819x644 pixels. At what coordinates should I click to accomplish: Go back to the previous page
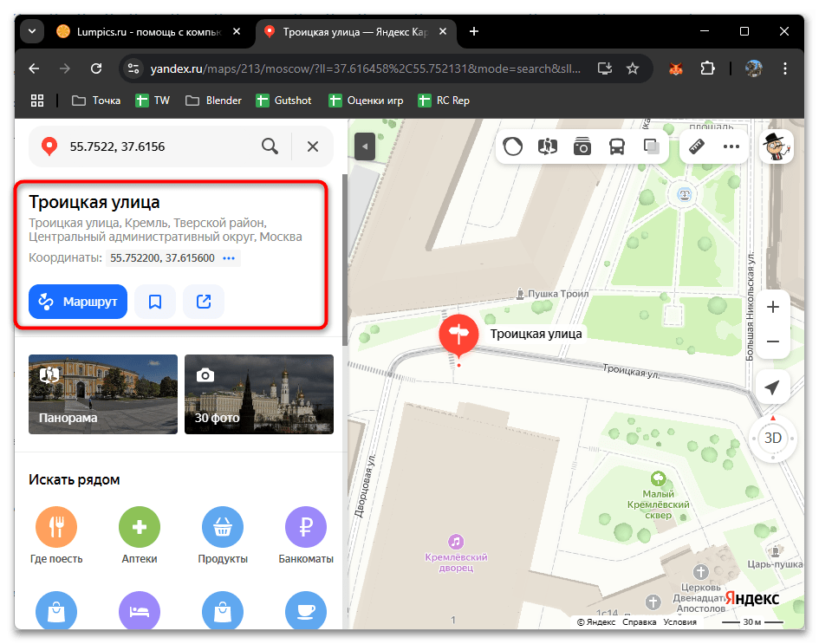point(35,68)
